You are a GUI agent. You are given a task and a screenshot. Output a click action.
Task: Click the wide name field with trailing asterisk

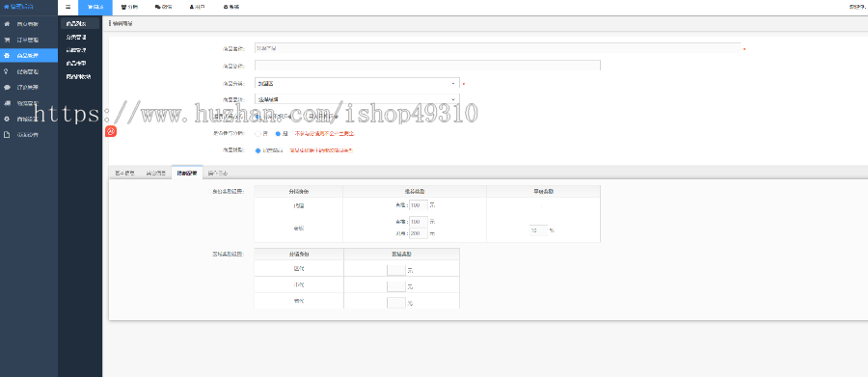[497, 48]
